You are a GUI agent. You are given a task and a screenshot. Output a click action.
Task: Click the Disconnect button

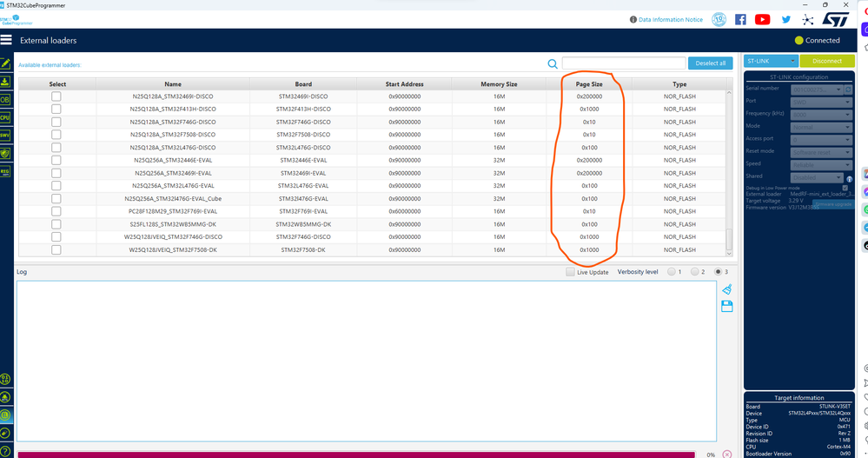click(827, 61)
